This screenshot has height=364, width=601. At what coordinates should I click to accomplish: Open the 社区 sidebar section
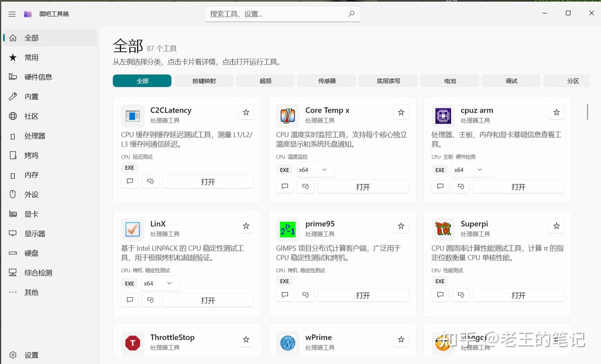point(50,116)
